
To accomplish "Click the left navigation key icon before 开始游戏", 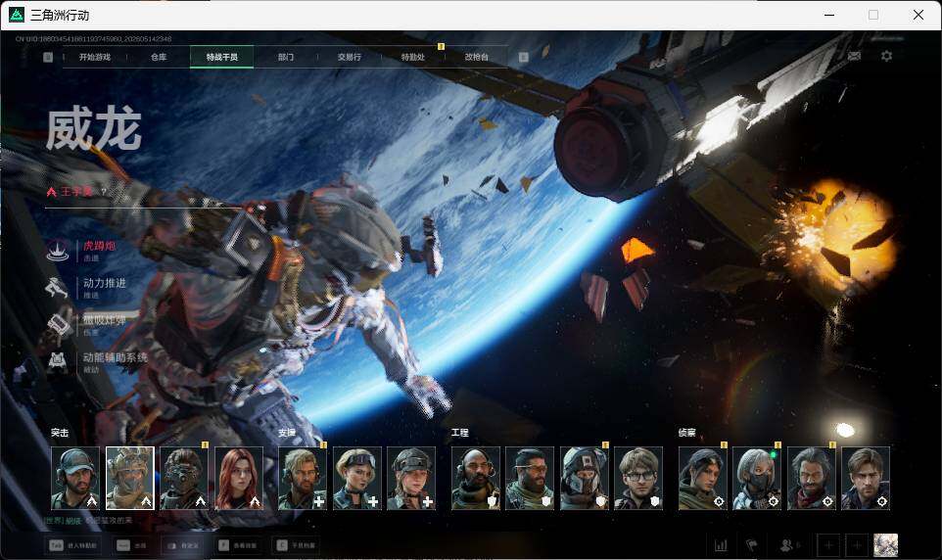I will pyautogui.click(x=48, y=57).
